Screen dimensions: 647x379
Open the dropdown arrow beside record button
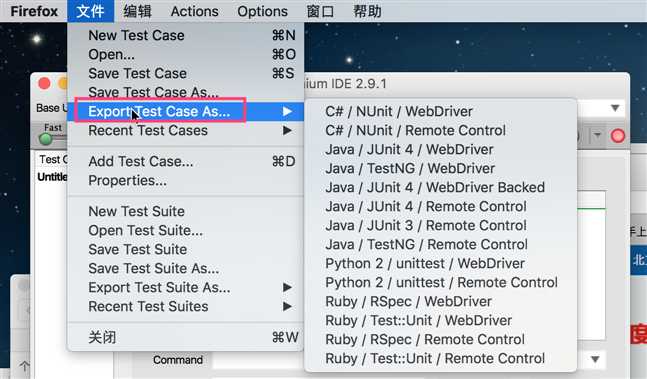(x=597, y=135)
